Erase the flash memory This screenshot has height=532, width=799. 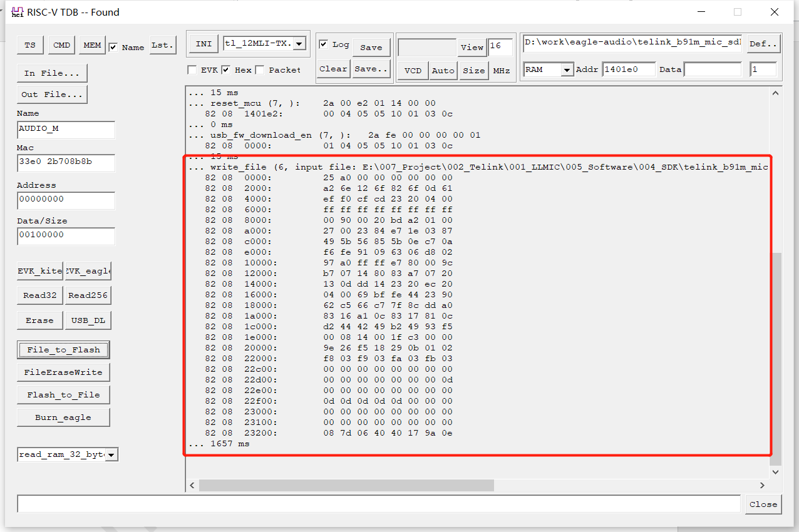click(x=39, y=320)
